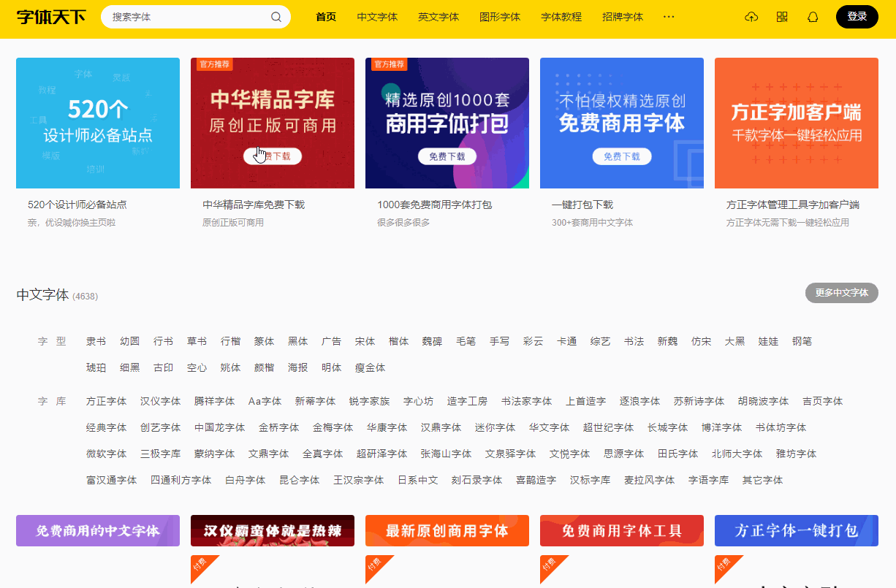
Task: Open the 方正字加客户端 banner
Action: coord(797,123)
